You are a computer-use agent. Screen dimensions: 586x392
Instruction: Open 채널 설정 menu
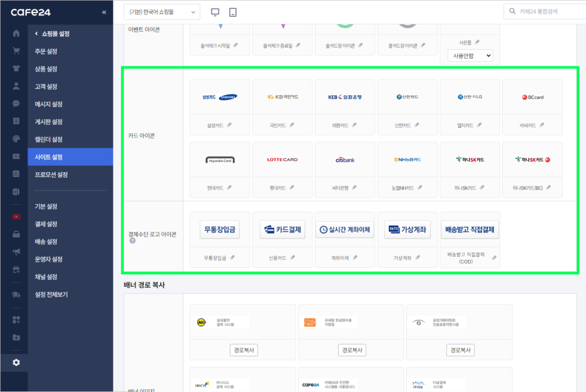pos(46,277)
